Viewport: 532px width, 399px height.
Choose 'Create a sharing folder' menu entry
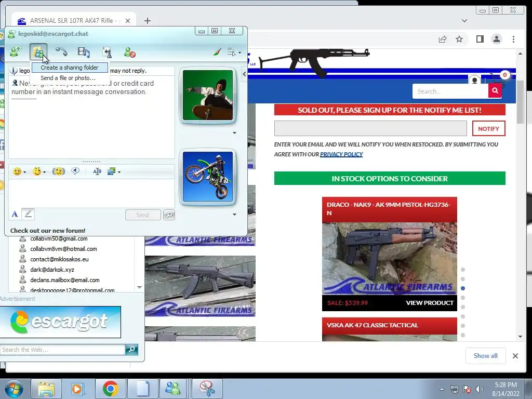pos(70,68)
